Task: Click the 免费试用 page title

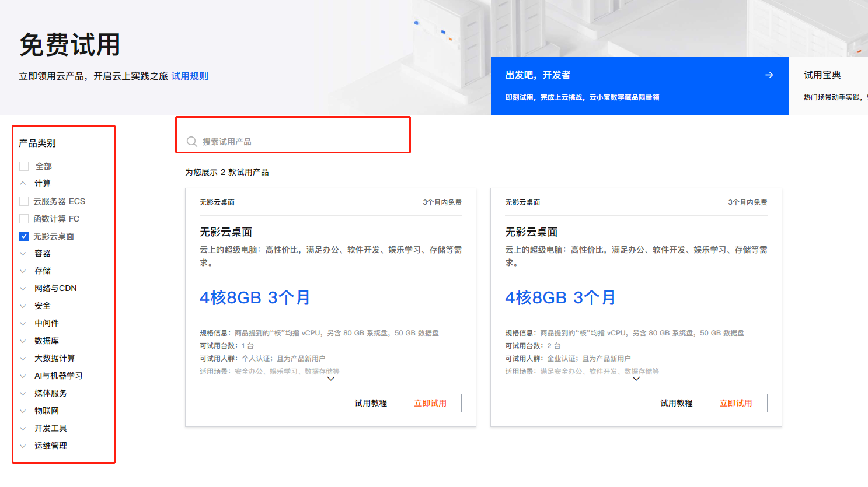Action: (70, 44)
